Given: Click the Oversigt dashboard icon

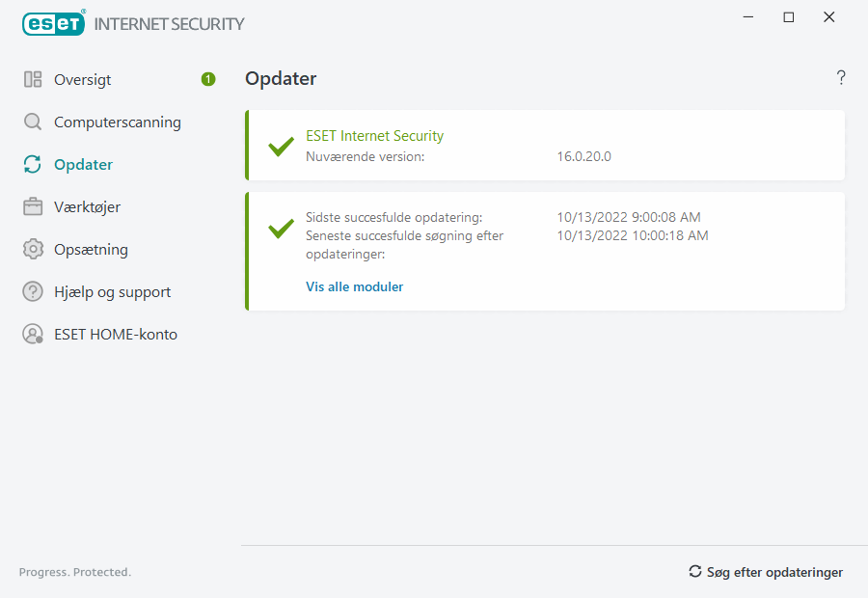Looking at the screenshot, I should (x=33, y=80).
